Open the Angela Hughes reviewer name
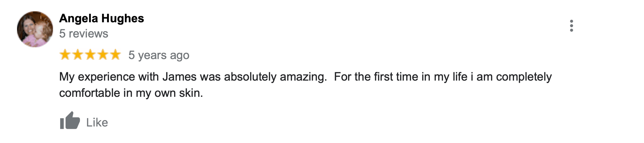 [x=101, y=19]
